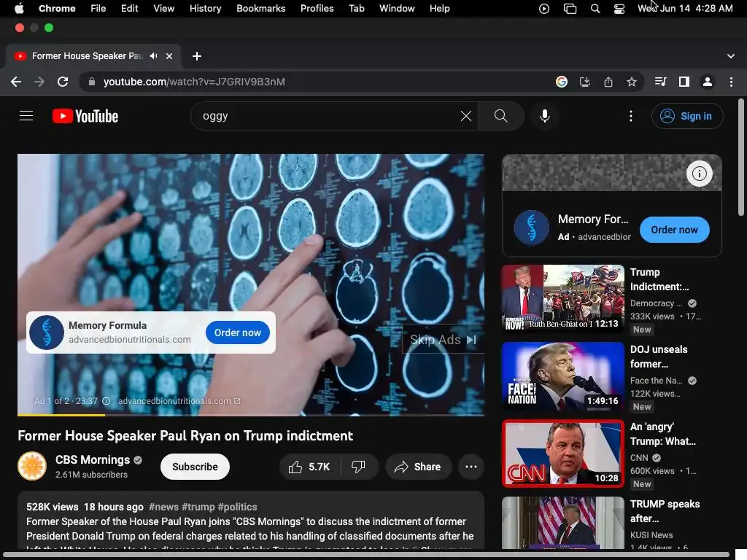Go to the YouTube home logo
This screenshot has width=747, height=560.
[x=85, y=116]
